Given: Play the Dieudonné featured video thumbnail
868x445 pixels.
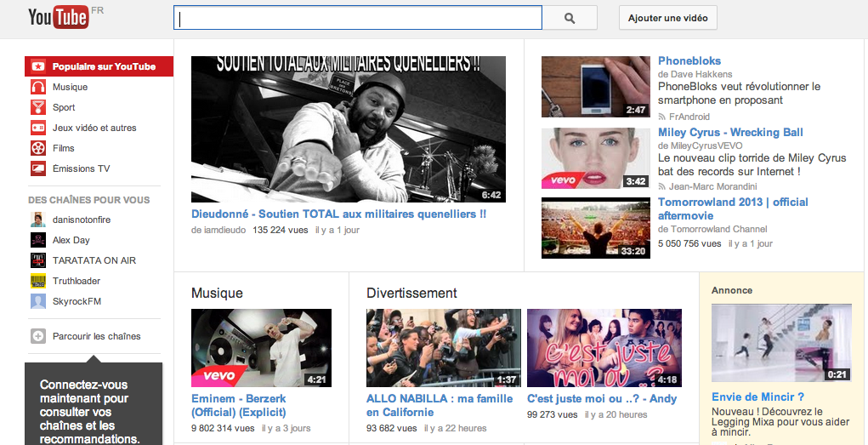Looking at the screenshot, I should 348,129.
